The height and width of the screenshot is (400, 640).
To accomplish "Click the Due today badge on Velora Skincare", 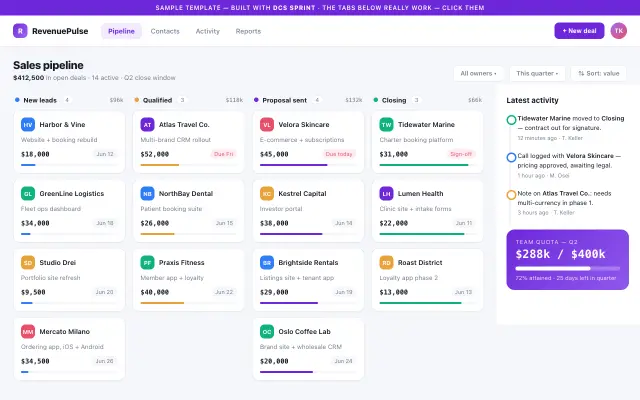I will click(x=338, y=154).
